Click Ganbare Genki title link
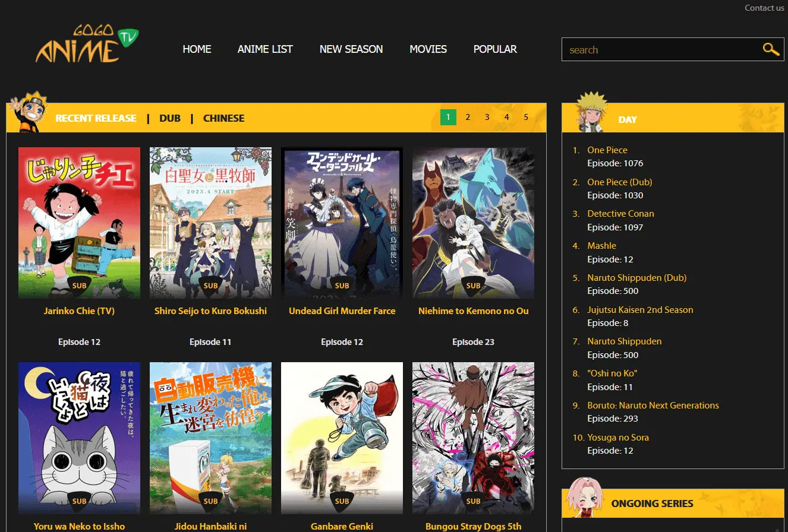788x532 pixels. (342, 526)
